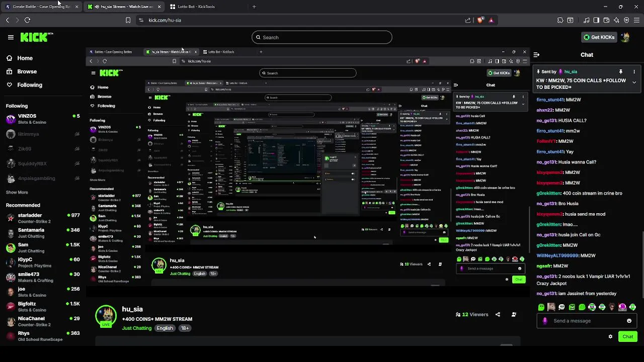644x362 pixels.
Task: Open the Brave Shields lion icon
Action: coord(480,20)
